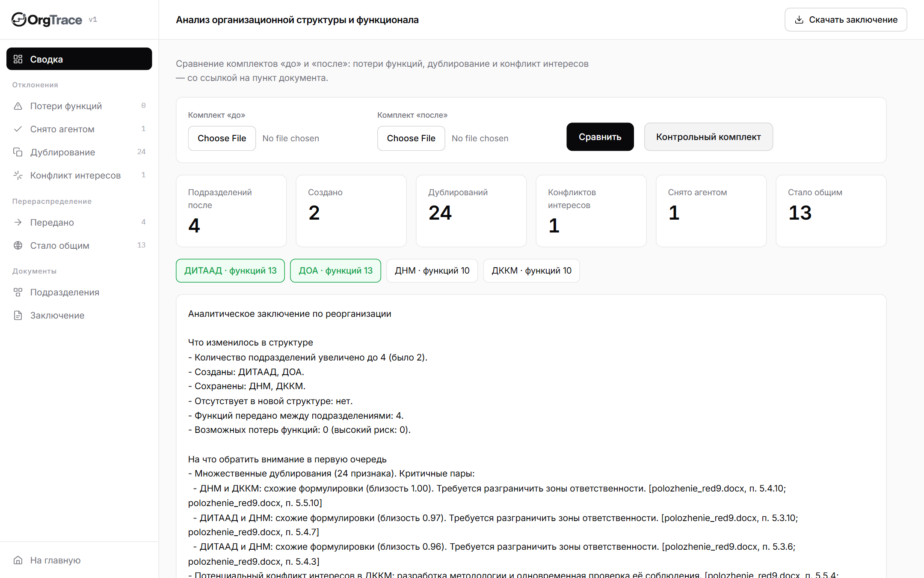This screenshot has width=924, height=578.
Task: Choose File for Комплект «после»
Action: [x=411, y=138]
